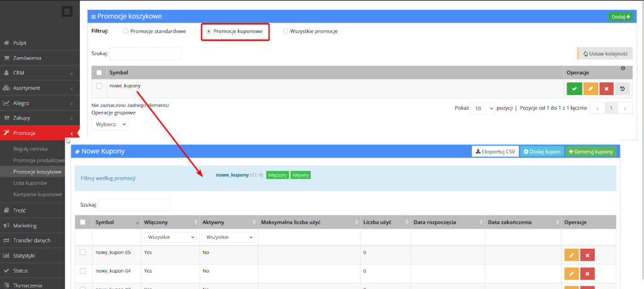This screenshot has height=289, width=644.
Task: Click the Eksportuj CSV button
Action: pos(495,151)
